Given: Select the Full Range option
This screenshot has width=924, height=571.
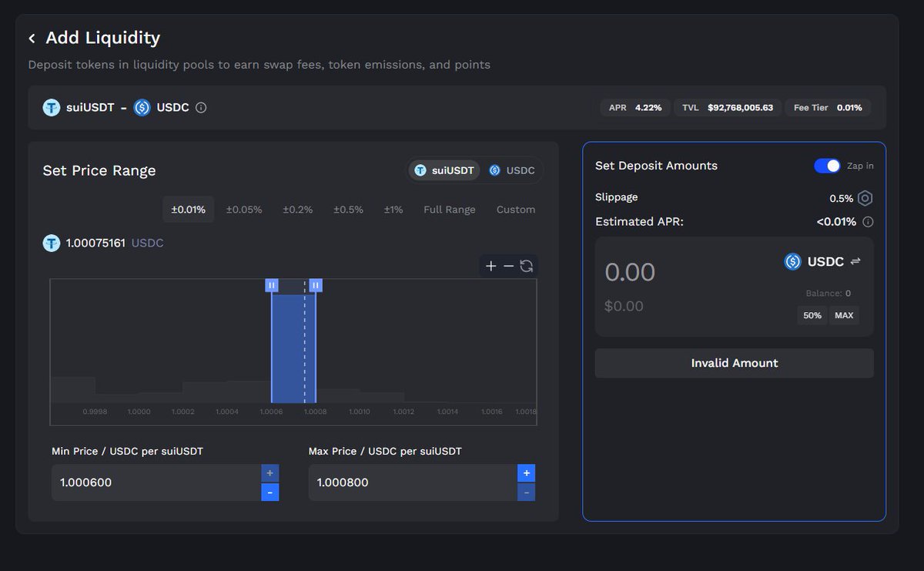Looking at the screenshot, I should tap(450, 210).
